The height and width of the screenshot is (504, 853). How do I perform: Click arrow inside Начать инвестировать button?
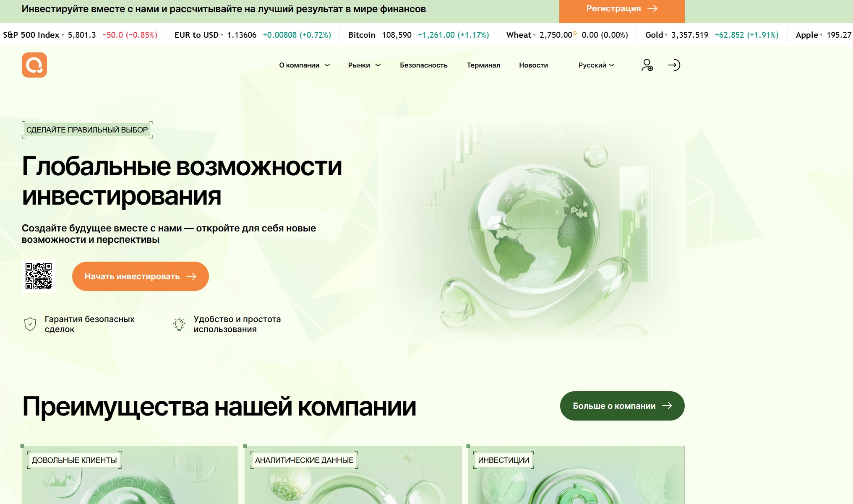point(191,276)
